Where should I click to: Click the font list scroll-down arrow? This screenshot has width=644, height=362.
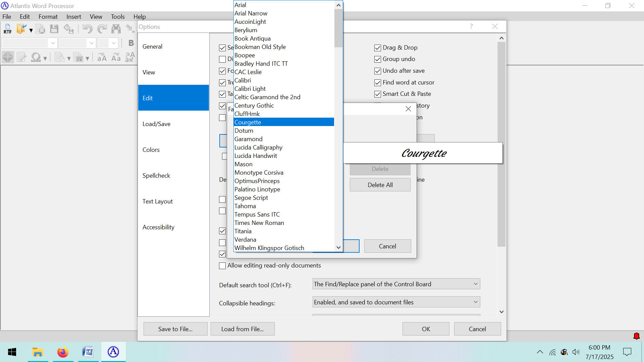pos(338,248)
